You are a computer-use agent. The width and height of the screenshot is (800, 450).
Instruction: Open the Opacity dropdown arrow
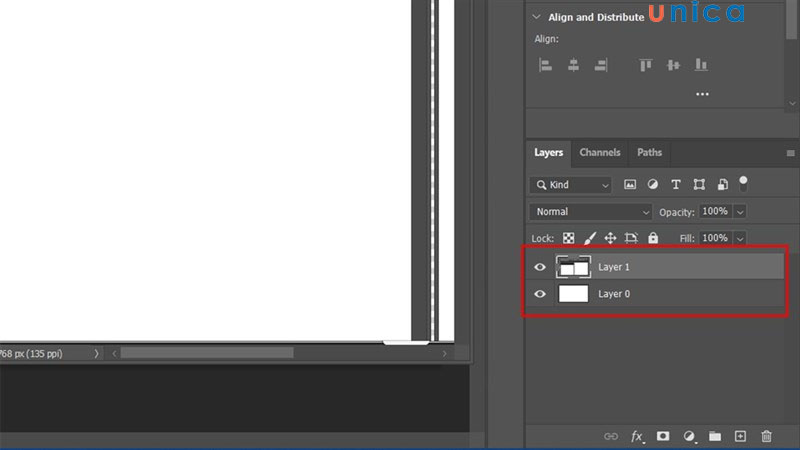click(x=740, y=212)
